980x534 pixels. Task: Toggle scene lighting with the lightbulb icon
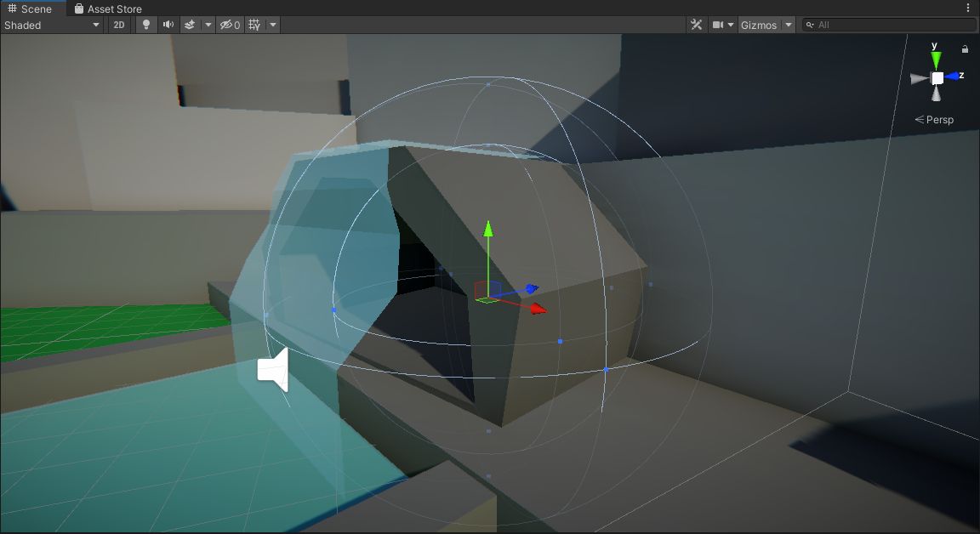tap(146, 25)
